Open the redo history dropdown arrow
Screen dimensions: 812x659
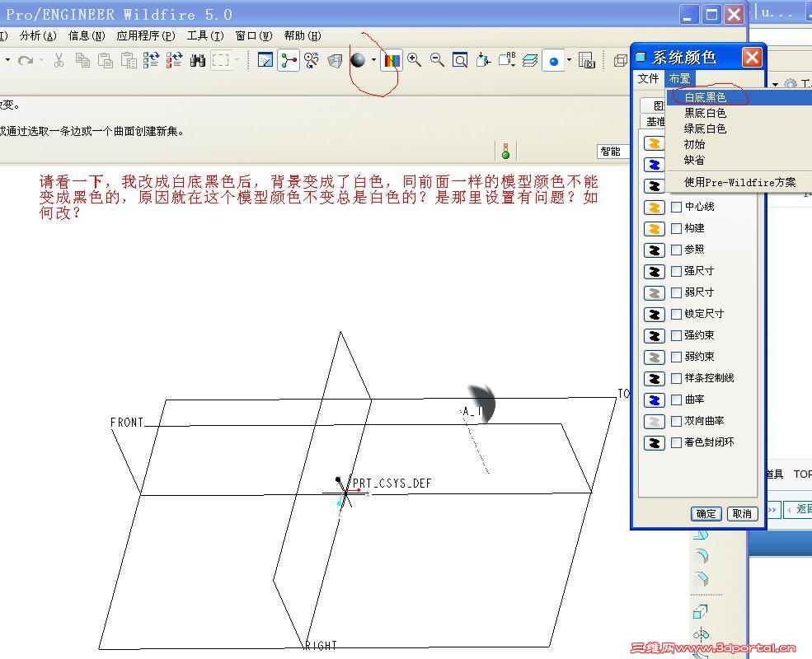tap(41, 60)
